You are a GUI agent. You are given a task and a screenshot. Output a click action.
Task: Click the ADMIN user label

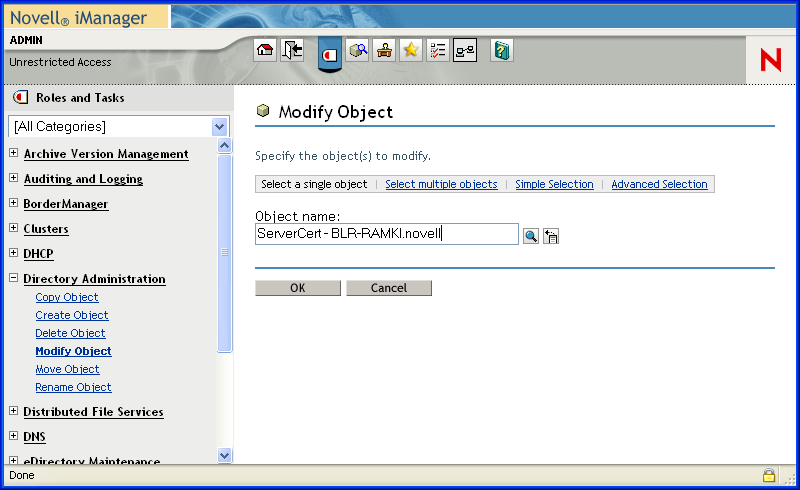[26, 40]
